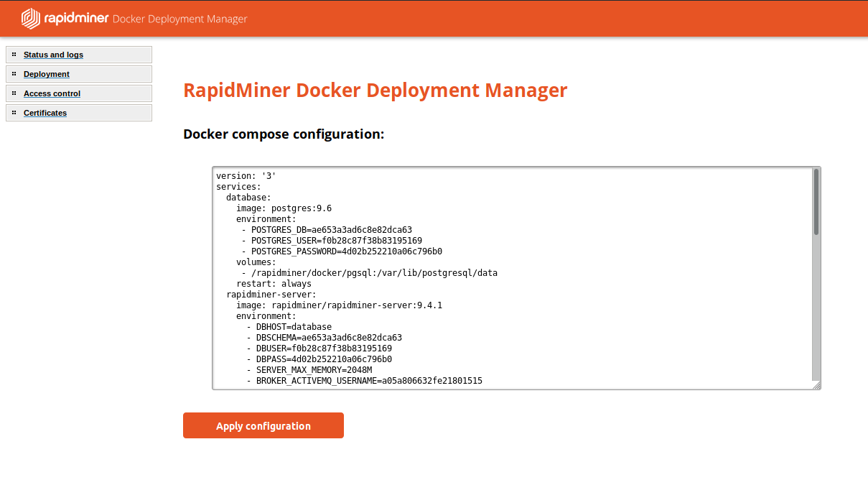Click 'image: postgres:9.6' line in config
868x480 pixels.
284,208
